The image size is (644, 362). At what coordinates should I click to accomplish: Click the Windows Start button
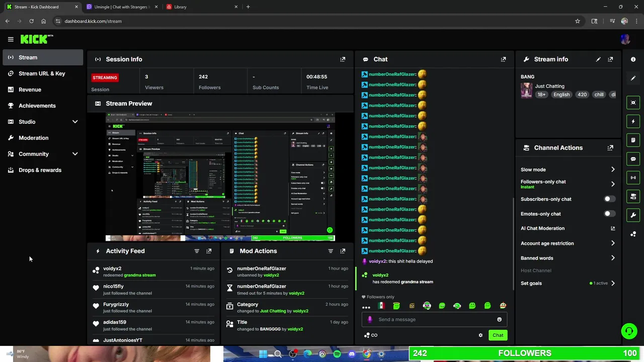pyautogui.click(x=263, y=354)
